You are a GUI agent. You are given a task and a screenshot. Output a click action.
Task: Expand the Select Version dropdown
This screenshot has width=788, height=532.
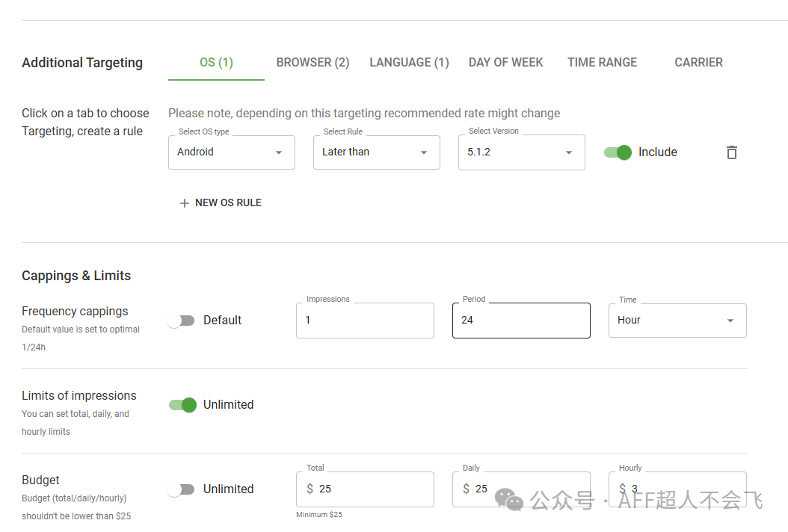521,152
